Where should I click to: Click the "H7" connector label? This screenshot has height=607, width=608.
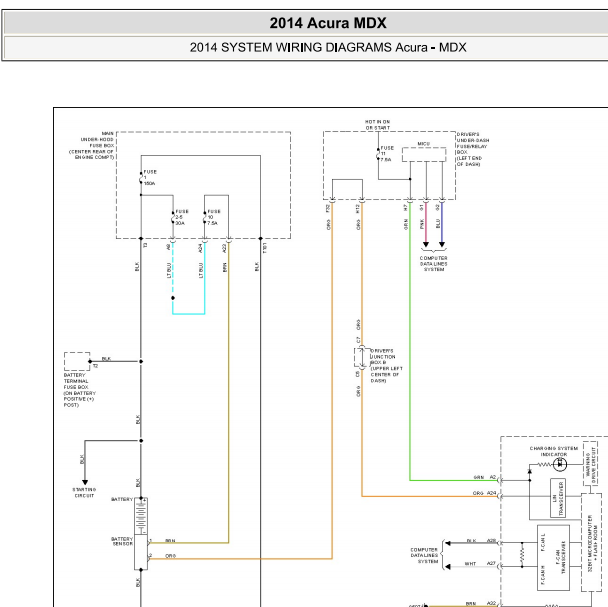pos(406,208)
